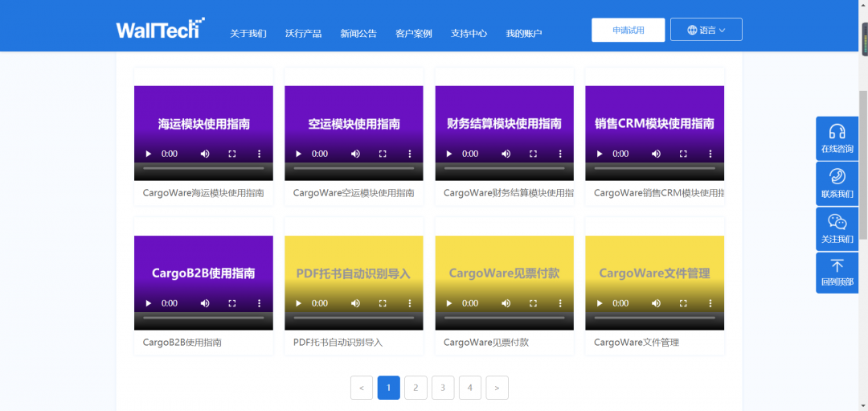Viewport: 868px width, 411px height.
Task: Open more options on 海运模块使用指南 video
Action: [259, 154]
